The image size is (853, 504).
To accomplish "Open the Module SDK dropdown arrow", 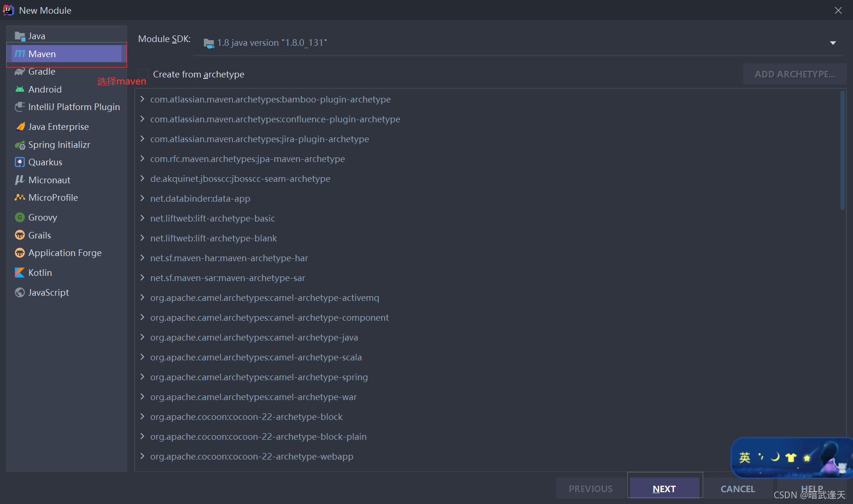I will pos(833,43).
